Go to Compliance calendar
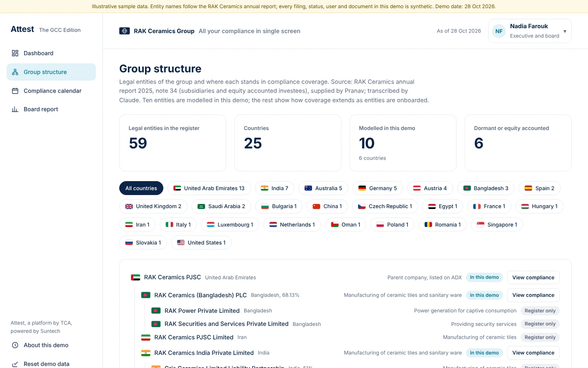Image resolution: width=588 pixels, height=368 pixels. pyautogui.click(x=51, y=91)
